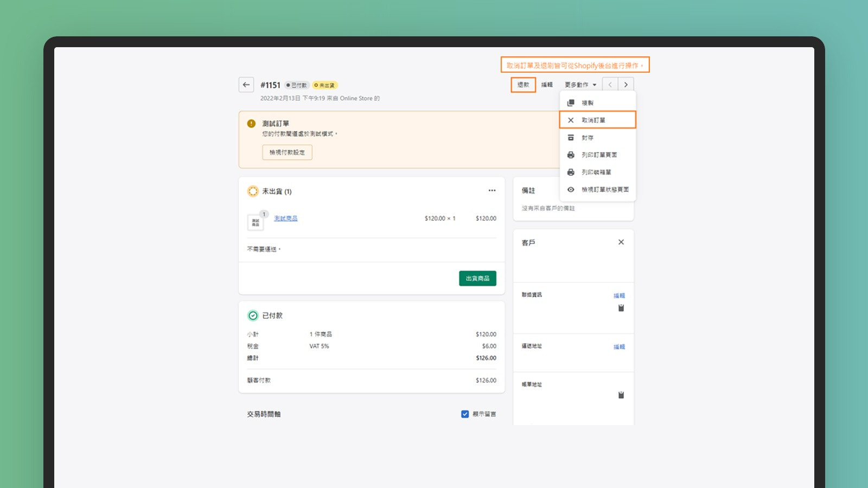Choose 取消訂單 in the actions menu
Screen dimensions: 868x488
coord(597,120)
